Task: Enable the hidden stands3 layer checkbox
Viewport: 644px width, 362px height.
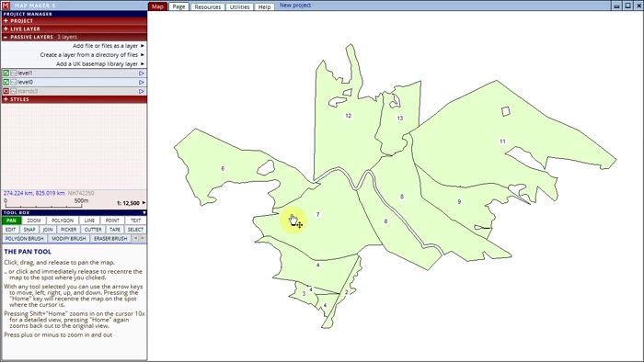Action: pos(6,91)
